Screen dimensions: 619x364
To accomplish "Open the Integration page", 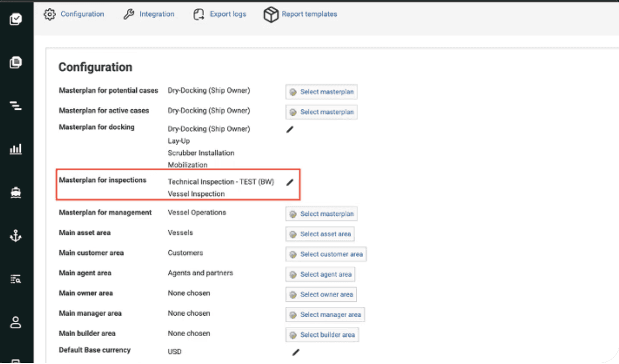I will pyautogui.click(x=149, y=14).
